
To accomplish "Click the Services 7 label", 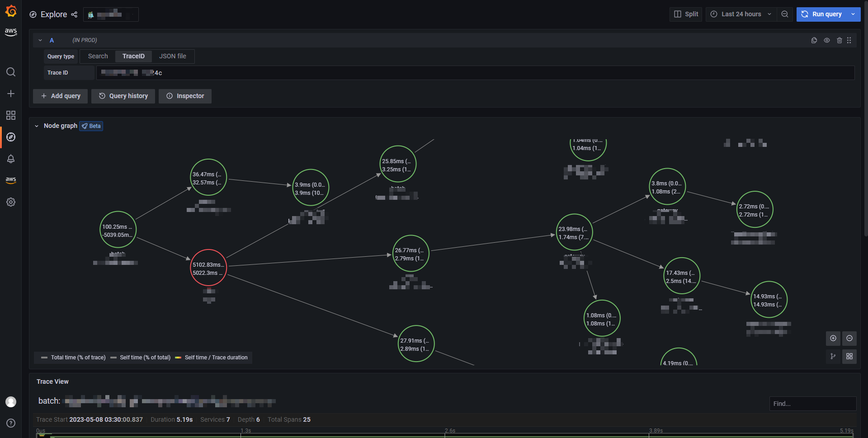I will click(215, 419).
